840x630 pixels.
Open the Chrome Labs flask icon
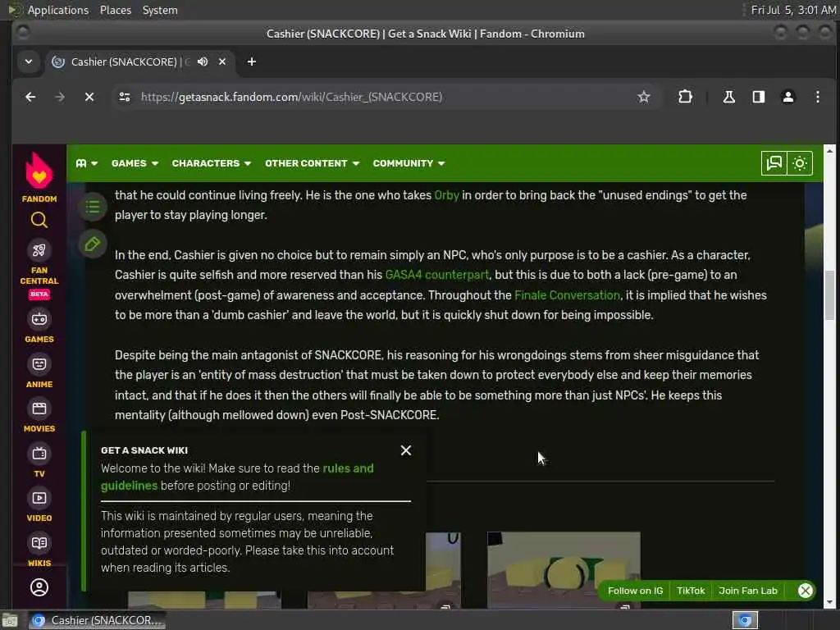point(728,97)
